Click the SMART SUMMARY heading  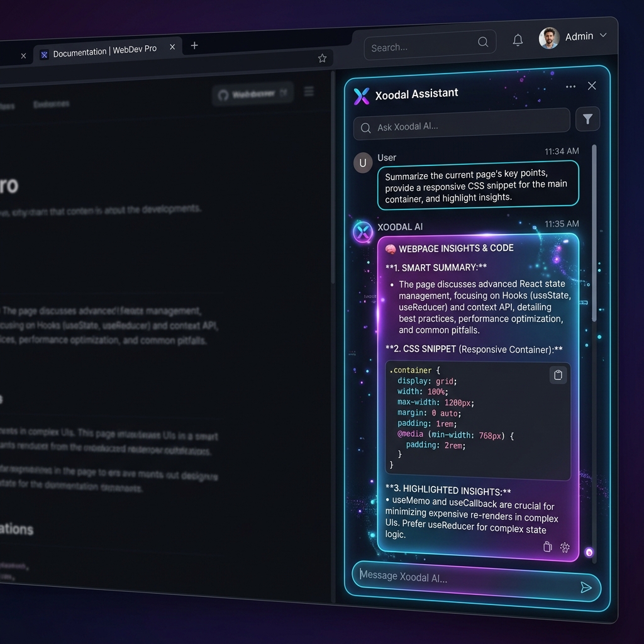436,268
